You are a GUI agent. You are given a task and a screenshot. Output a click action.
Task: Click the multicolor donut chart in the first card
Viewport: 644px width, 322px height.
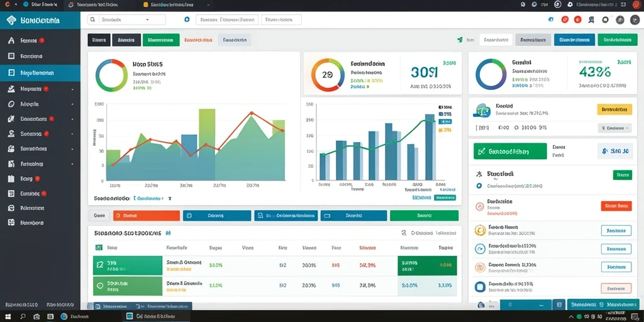[111, 75]
